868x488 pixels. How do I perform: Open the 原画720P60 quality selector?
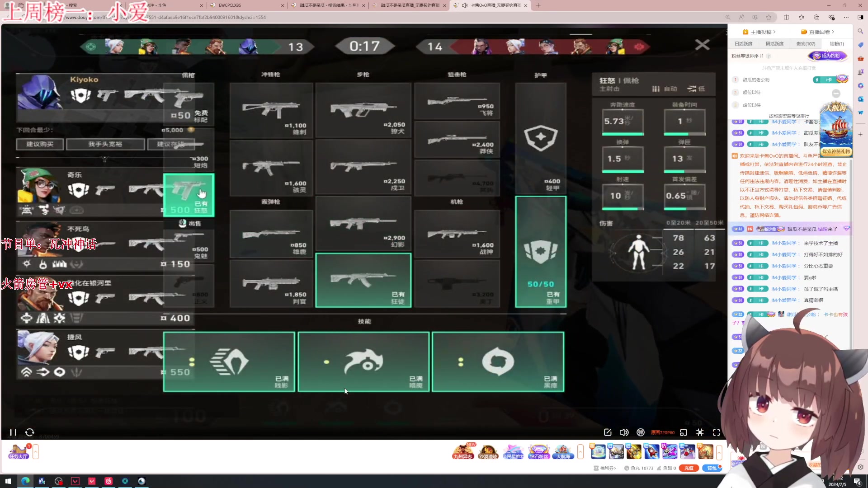click(x=663, y=432)
